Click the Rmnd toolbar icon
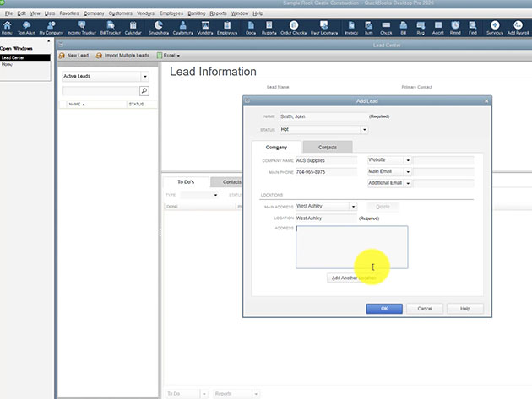 (455, 28)
